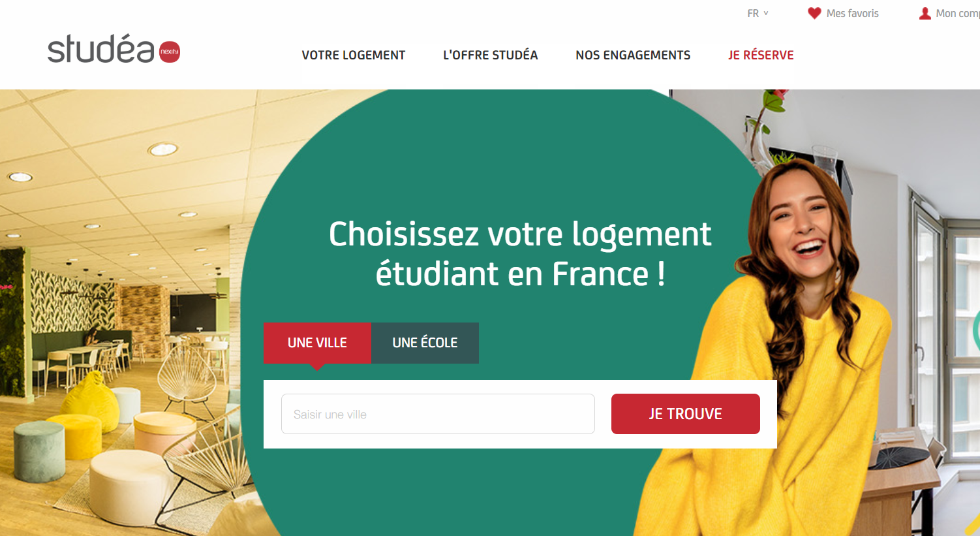Open the NOS ENGAGEMENTS menu
The image size is (980, 536).
tap(633, 55)
